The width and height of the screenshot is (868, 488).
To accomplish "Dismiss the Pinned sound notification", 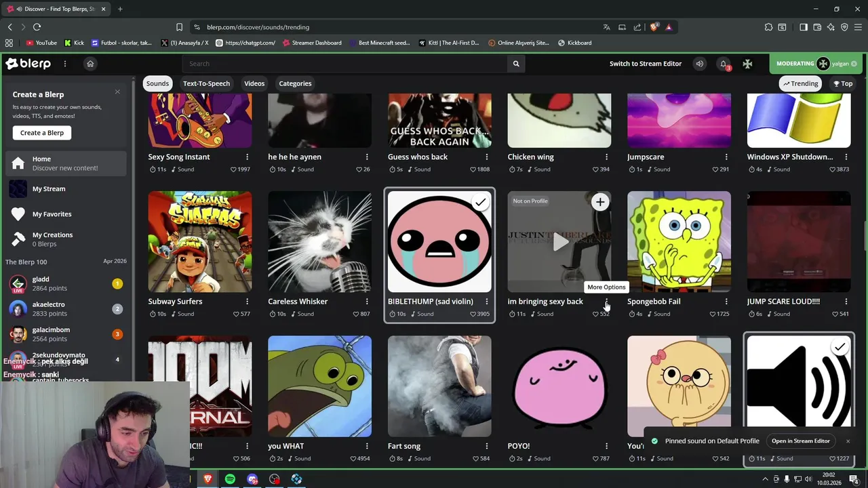I will point(848,441).
